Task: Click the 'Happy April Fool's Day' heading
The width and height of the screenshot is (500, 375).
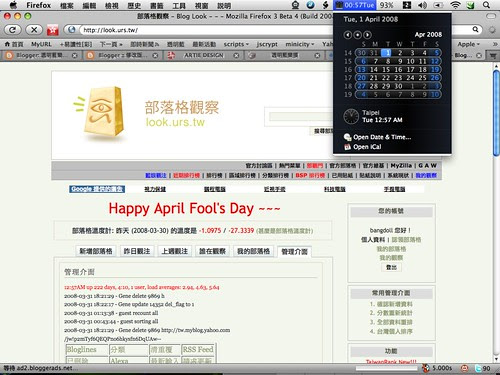Action: pos(194,209)
